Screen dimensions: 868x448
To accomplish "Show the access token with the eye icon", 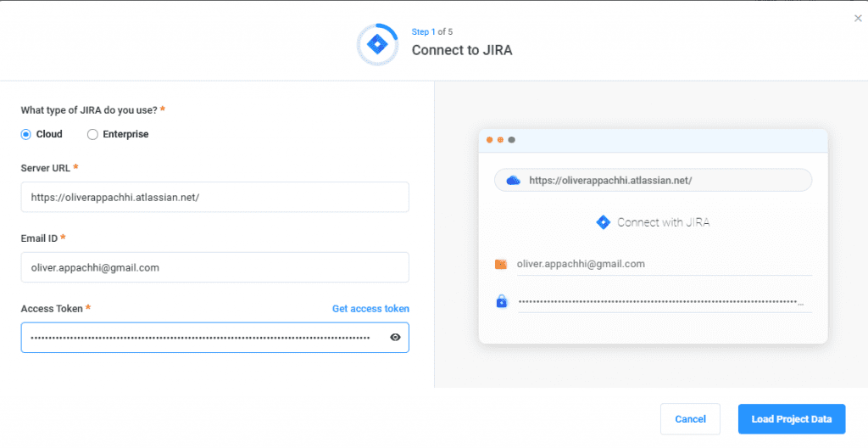I will [395, 337].
